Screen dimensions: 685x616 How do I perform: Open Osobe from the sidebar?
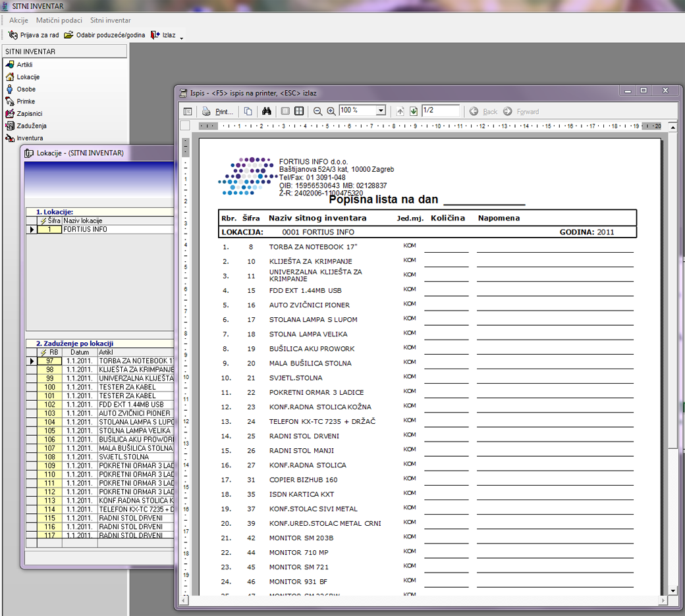coord(20,89)
